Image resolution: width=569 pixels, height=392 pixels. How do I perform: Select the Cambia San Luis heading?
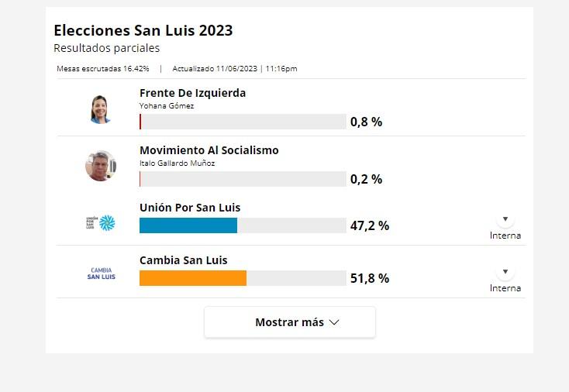(x=184, y=260)
